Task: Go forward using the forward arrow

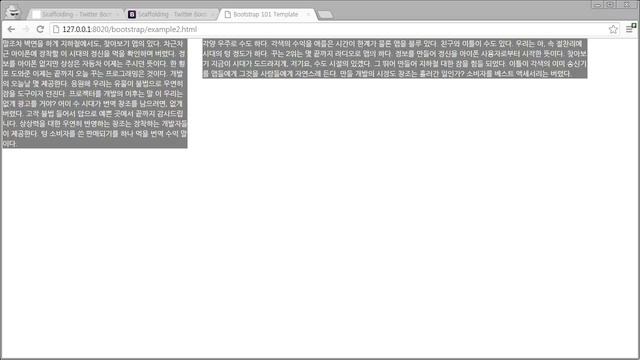Action: [26, 29]
